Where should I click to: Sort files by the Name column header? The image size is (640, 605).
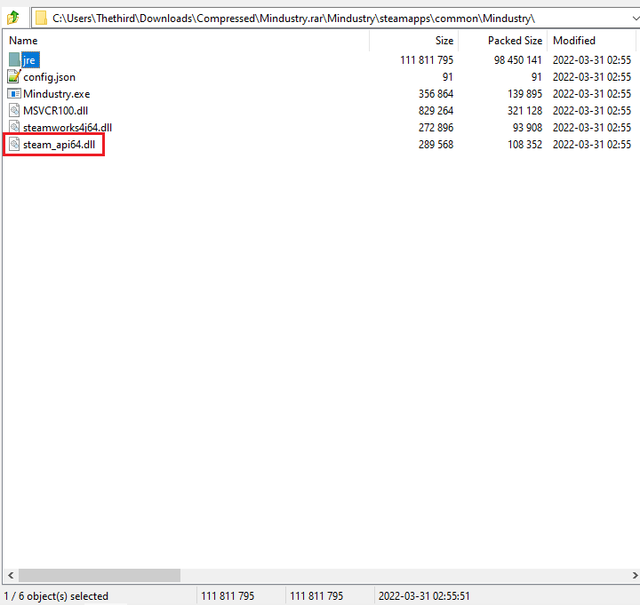click(x=24, y=41)
